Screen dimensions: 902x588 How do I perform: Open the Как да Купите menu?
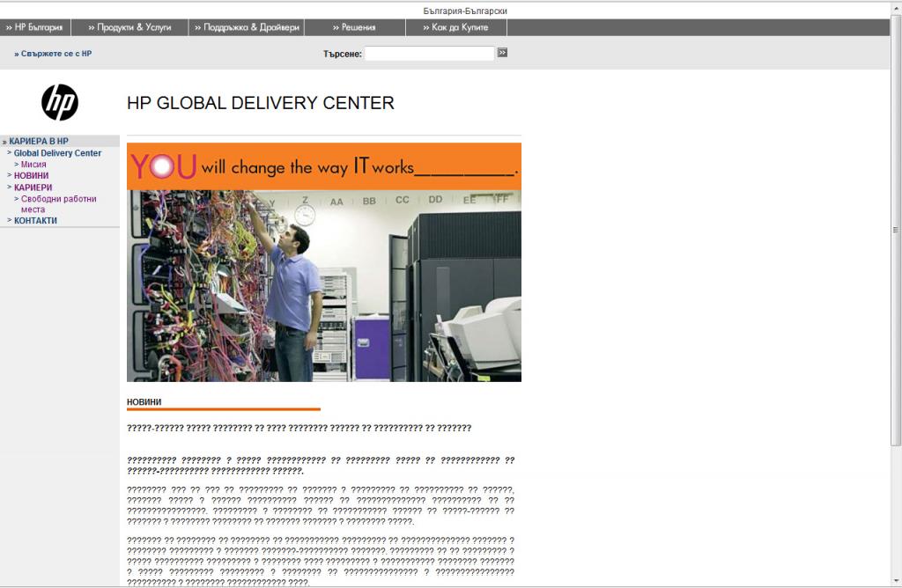tap(456, 27)
